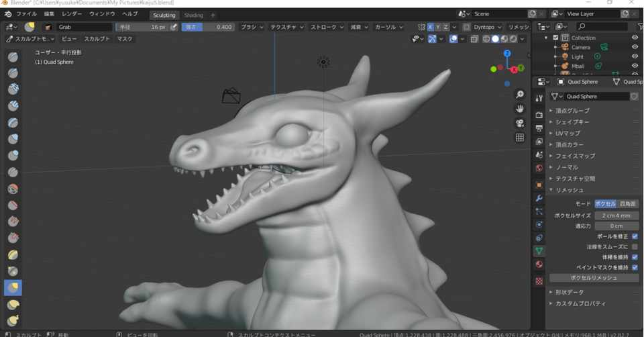Viewport: 644px width, 337px height.
Task: Hide Camera object via eye icon
Action: click(635, 47)
